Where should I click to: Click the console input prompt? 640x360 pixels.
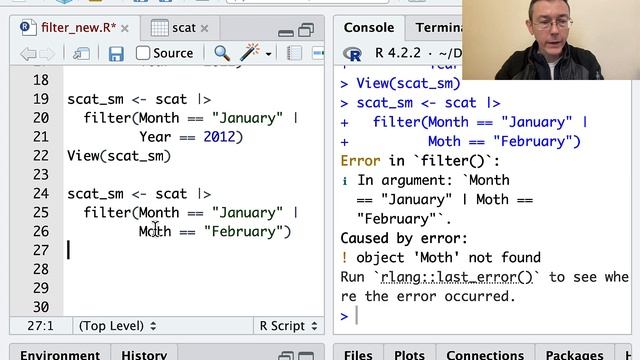tap(482, 316)
